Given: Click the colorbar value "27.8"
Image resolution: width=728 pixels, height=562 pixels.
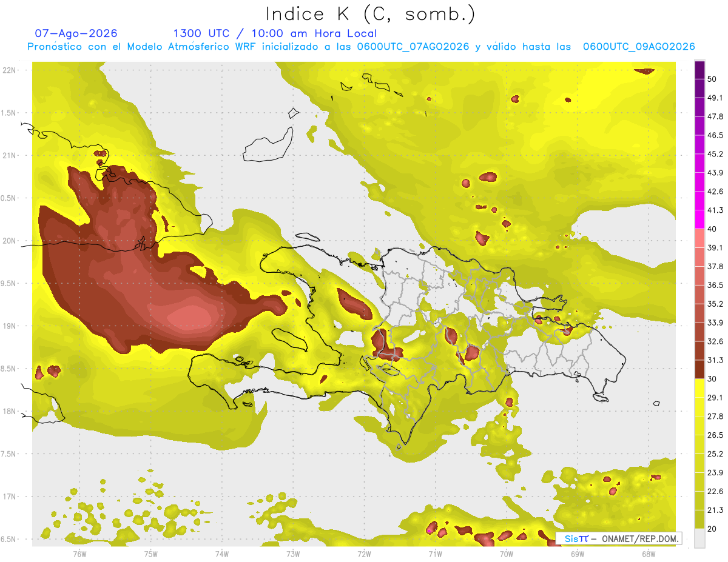Looking at the screenshot, I should tap(715, 416).
